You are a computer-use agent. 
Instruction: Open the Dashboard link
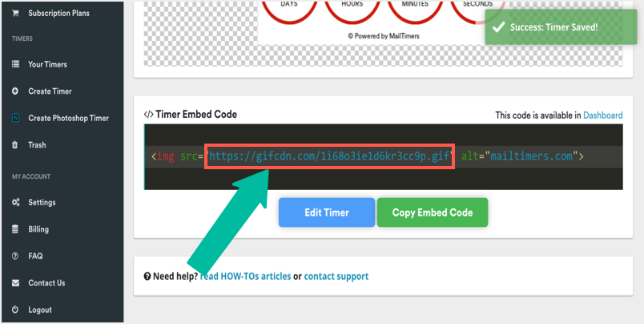pyautogui.click(x=602, y=115)
